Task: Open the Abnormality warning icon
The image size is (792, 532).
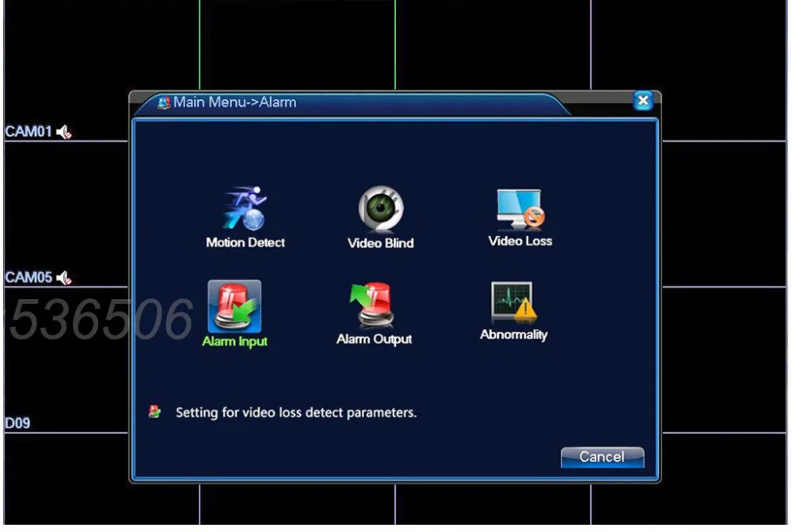Action: click(514, 302)
